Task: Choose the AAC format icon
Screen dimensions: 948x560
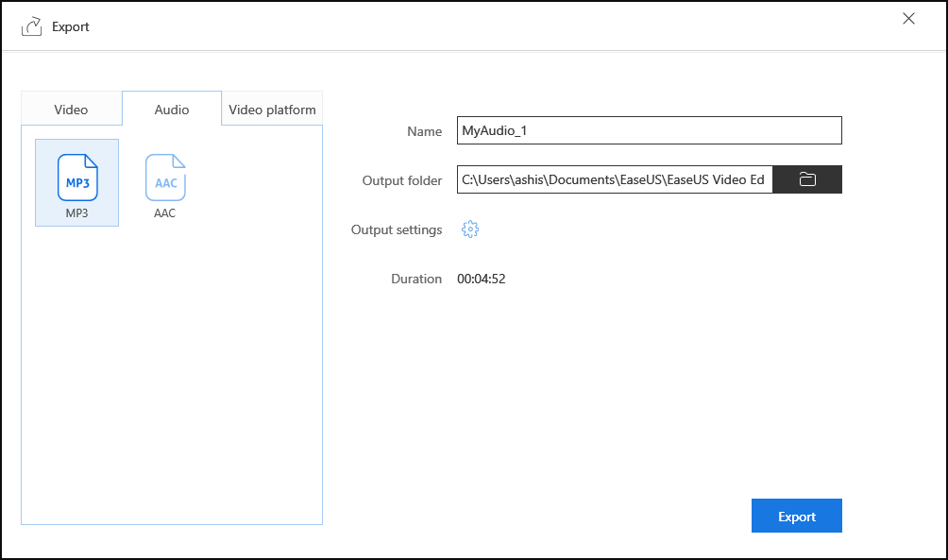Action: click(x=165, y=178)
